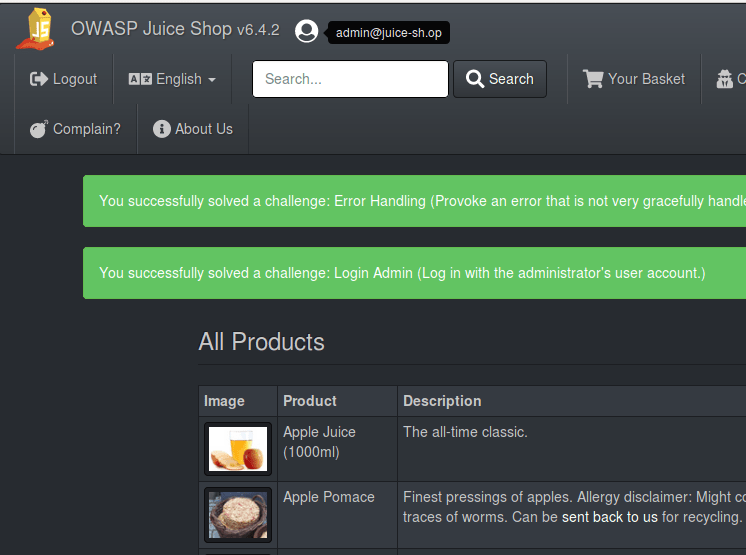
Task: Click the Logout arrow icon
Action: [39, 79]
